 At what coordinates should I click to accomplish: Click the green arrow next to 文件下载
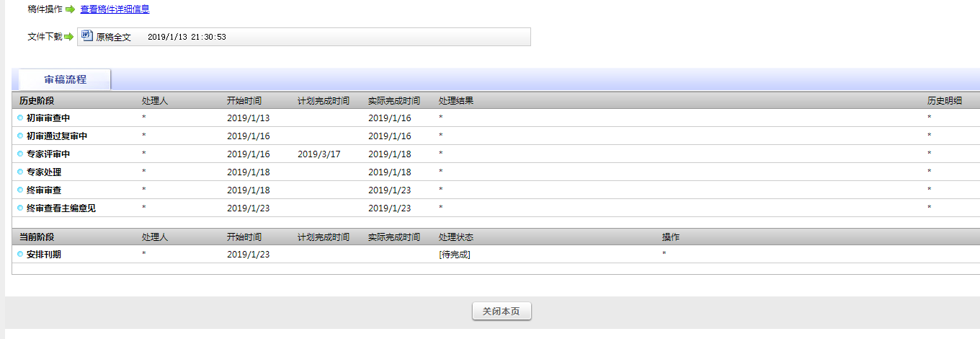coord(69,37)
